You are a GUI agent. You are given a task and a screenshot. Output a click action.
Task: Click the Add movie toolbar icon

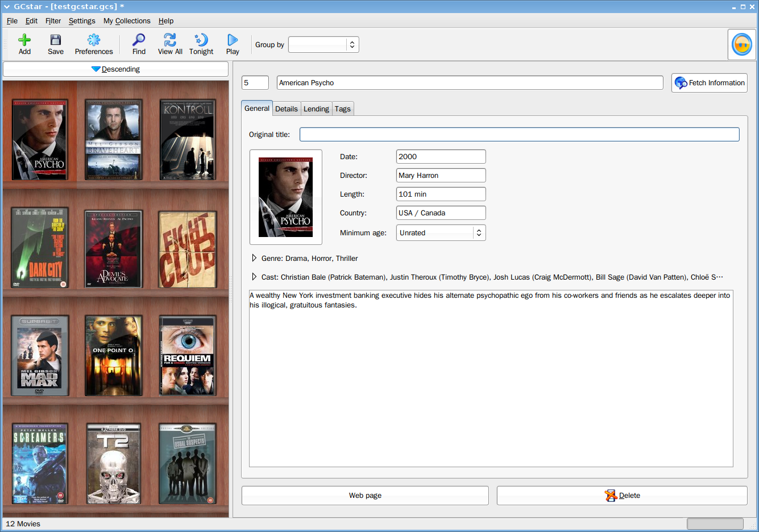tap(24, 40)
